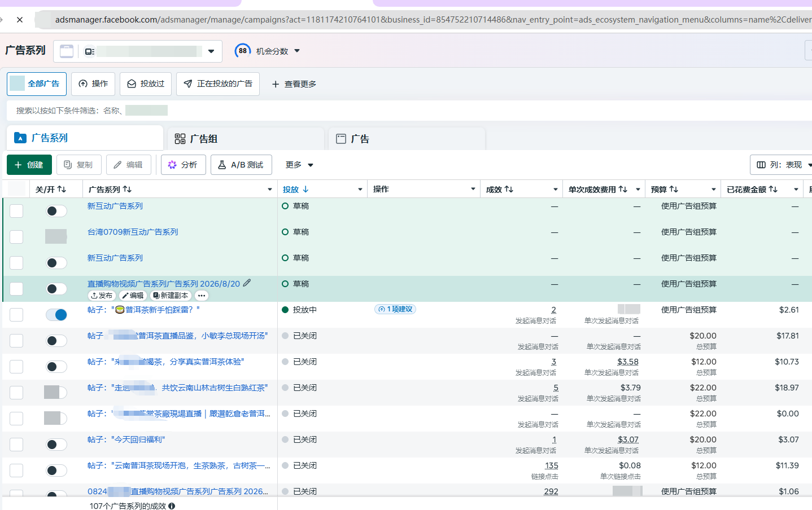The height and width of the screenshot is (510, 812).
Task: Click the 1项建议 recommendation badge
Action: (395, 309)
